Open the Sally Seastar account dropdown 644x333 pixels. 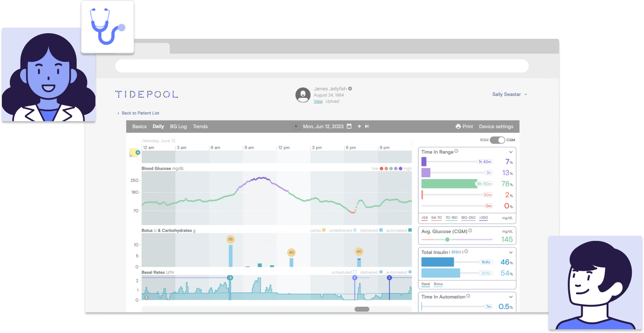(x=509, y=94)
